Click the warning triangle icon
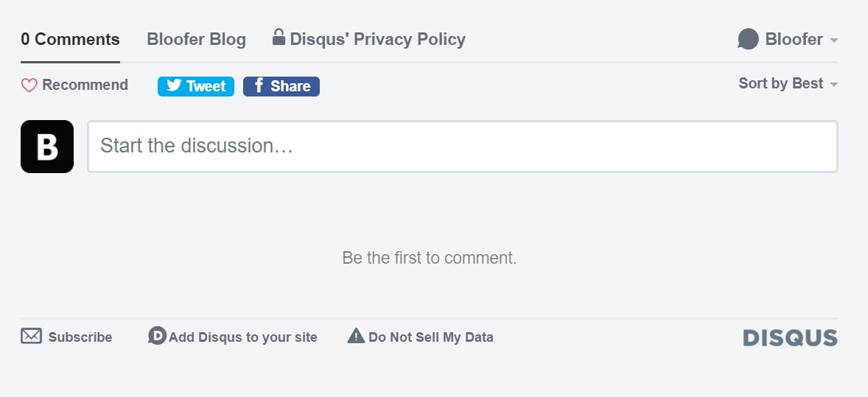 click(356, 336)
